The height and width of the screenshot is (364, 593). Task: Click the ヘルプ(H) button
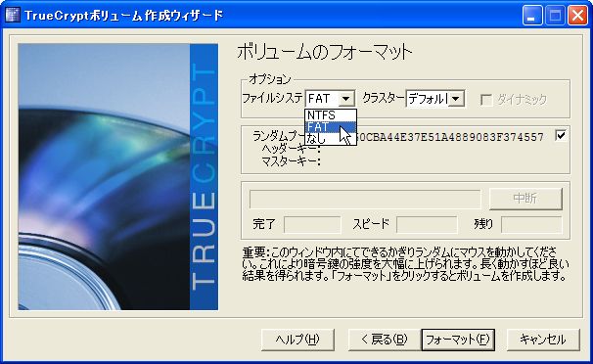297,340
